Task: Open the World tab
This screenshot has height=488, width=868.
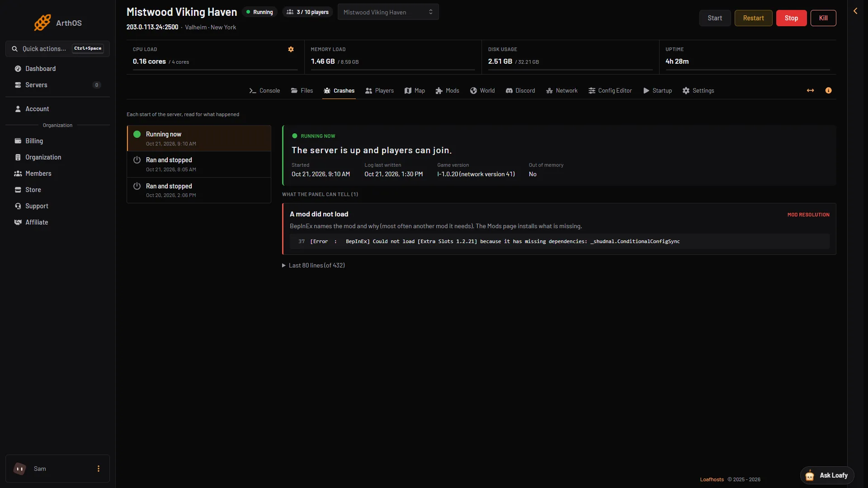Action: [482, 90]
